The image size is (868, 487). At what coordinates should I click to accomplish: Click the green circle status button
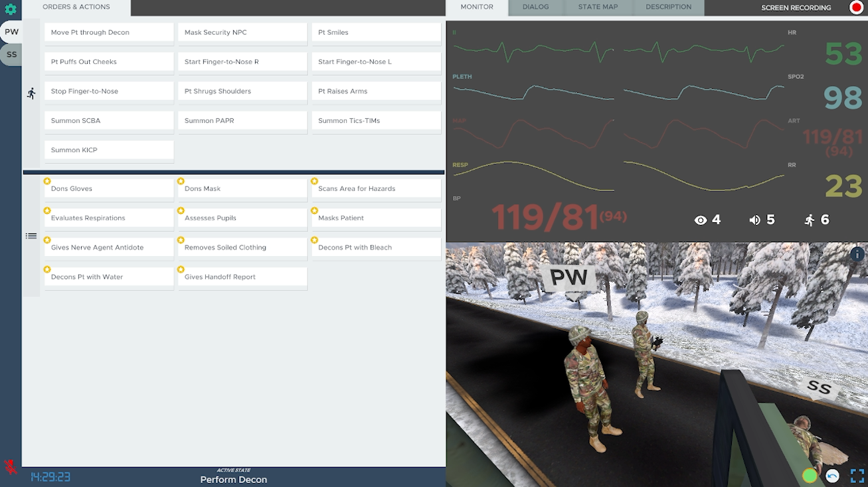(810, 476)
